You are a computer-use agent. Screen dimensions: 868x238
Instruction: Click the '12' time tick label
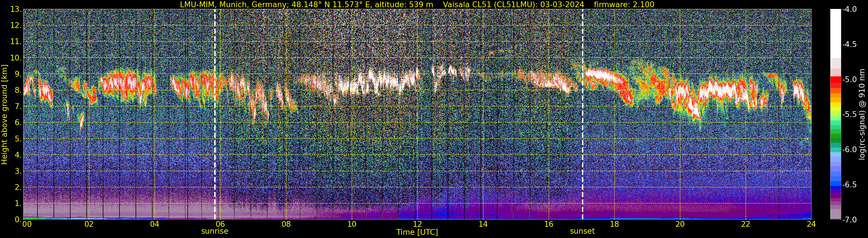coord(417,224)
